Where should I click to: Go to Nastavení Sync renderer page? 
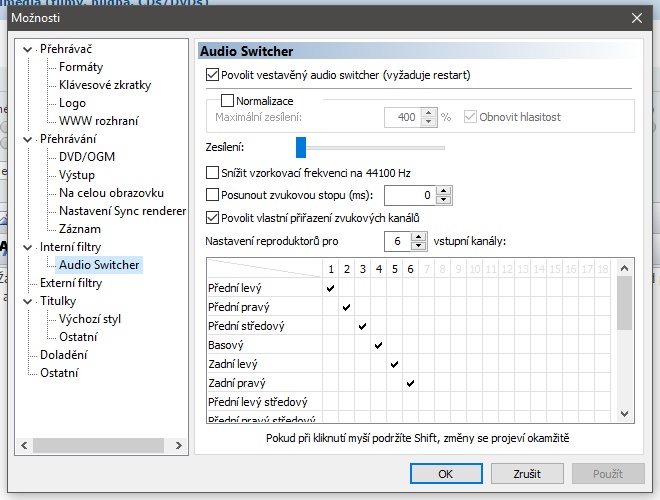click(122, 211)
